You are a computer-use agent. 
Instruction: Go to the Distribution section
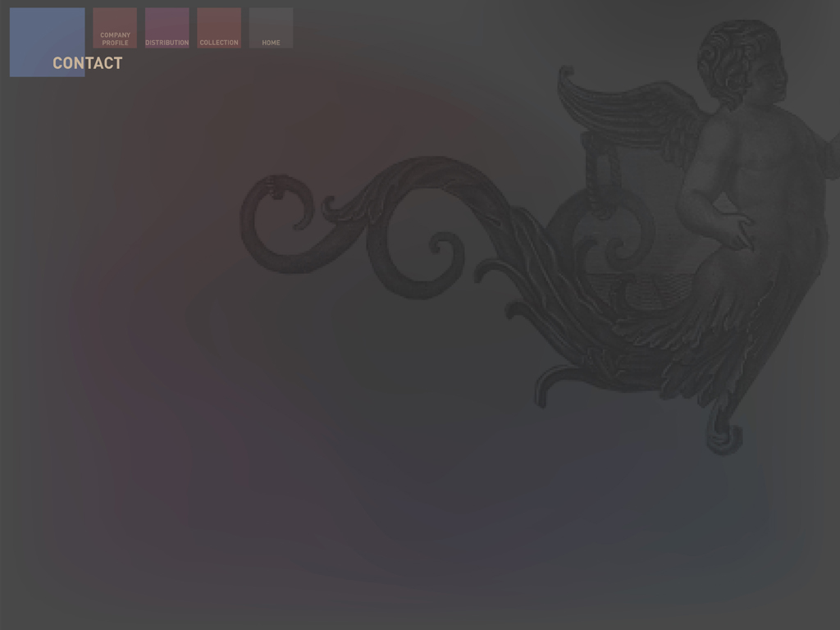167,29
